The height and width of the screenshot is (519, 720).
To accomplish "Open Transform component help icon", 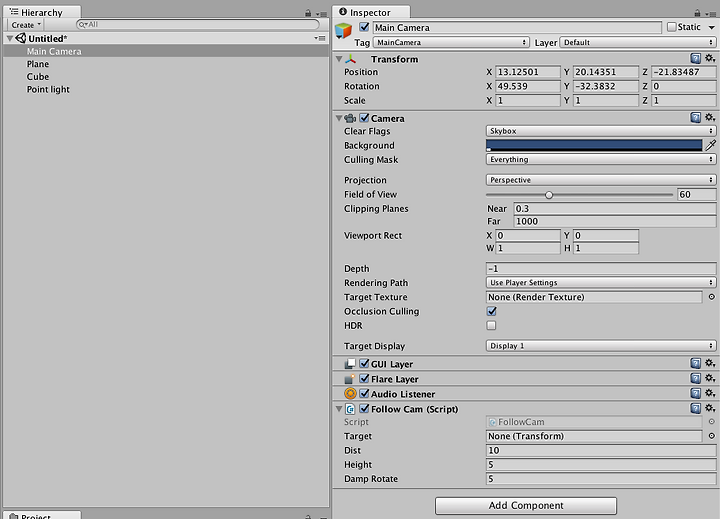I will pos(696,58).
